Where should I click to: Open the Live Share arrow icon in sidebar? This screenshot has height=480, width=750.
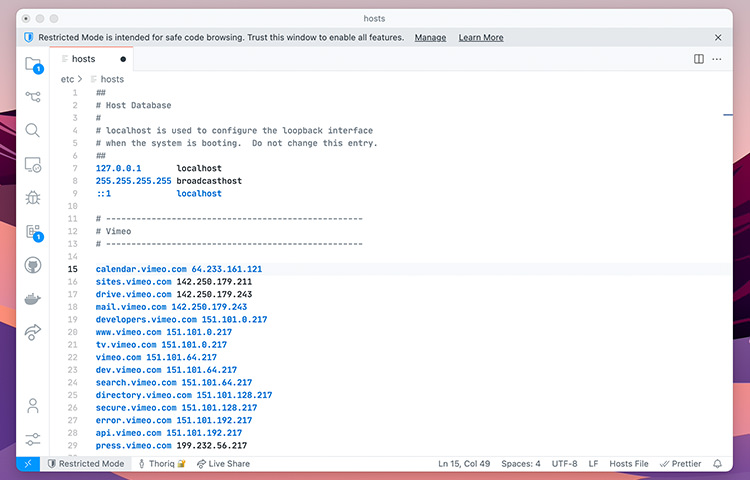pos(33,332)
